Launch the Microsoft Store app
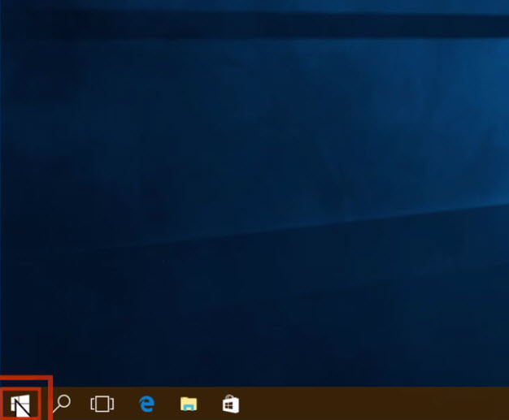The image size is (509, 420). coord(231,403)
